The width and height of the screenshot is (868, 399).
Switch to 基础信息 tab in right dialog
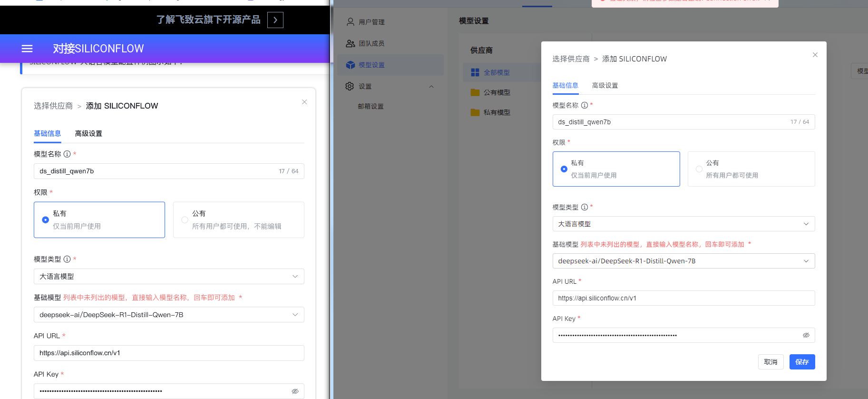[566, 85]
